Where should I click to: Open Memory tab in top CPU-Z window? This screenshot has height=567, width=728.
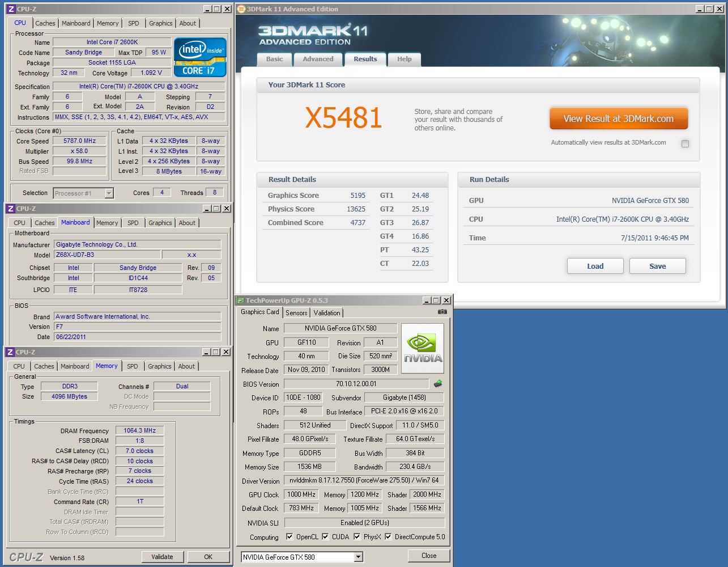point(108,23)
